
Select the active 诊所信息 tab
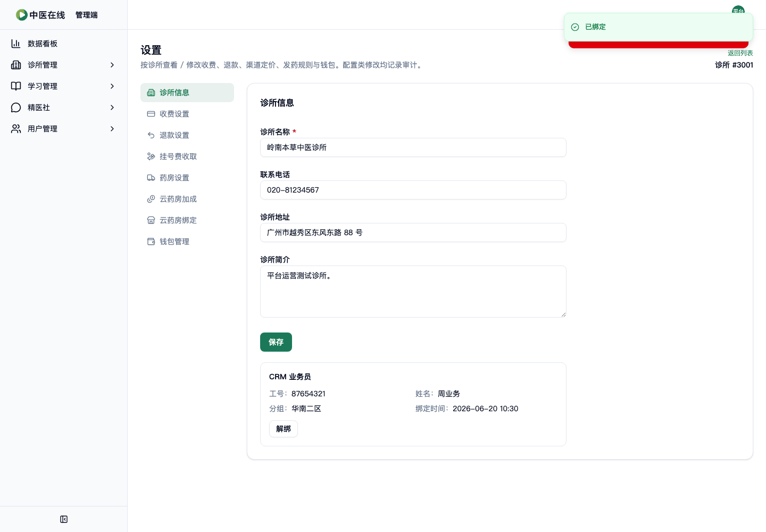coord(187,93)
